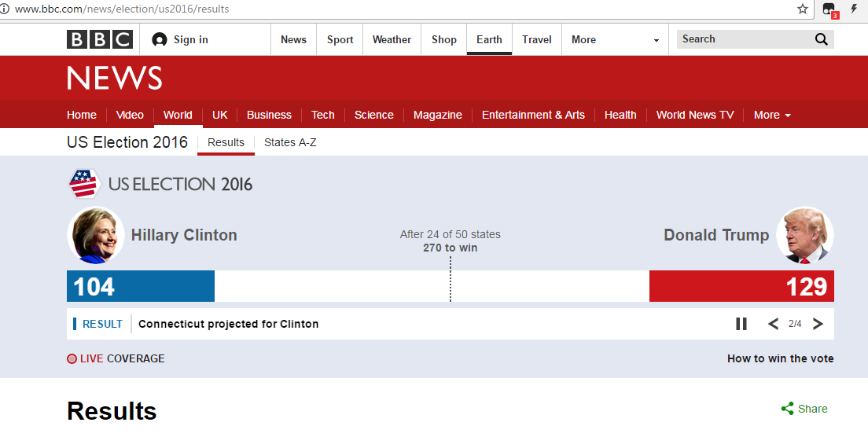The image size is (868, 437).
Task: Open the Earth section
Action: click(489, 40)
